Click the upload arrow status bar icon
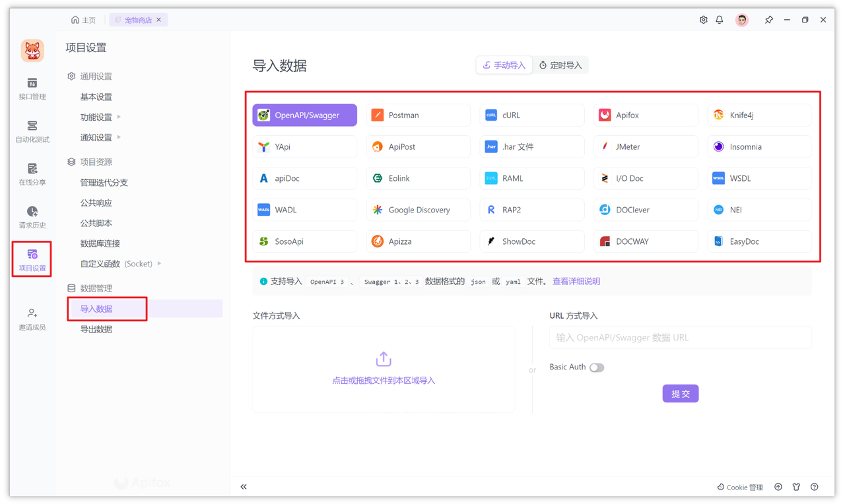Screen dimensions: 845x504 [x=778, y=487]
